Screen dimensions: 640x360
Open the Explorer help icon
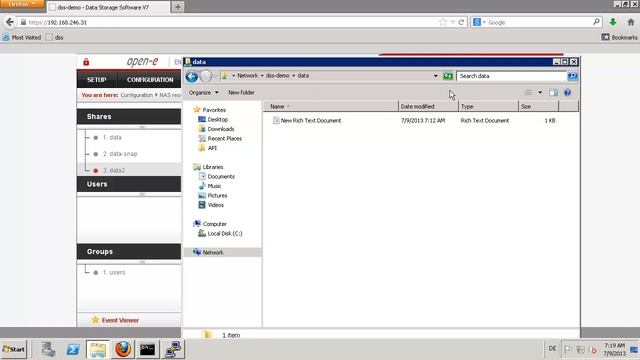(567, 93)
